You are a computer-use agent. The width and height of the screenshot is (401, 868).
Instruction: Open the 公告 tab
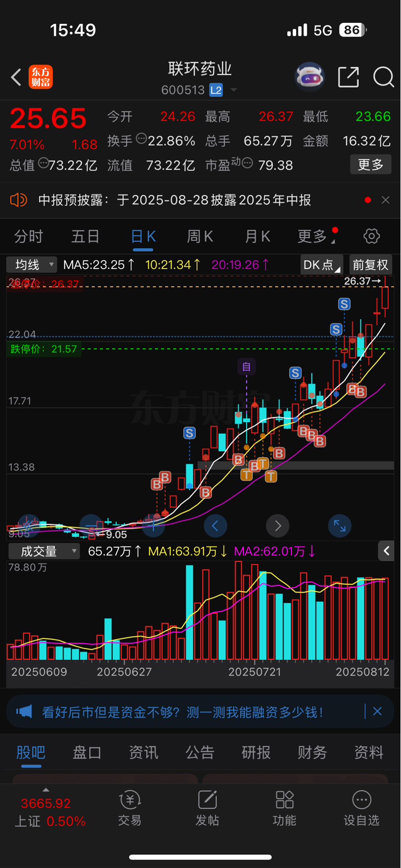tap(200, 752)
